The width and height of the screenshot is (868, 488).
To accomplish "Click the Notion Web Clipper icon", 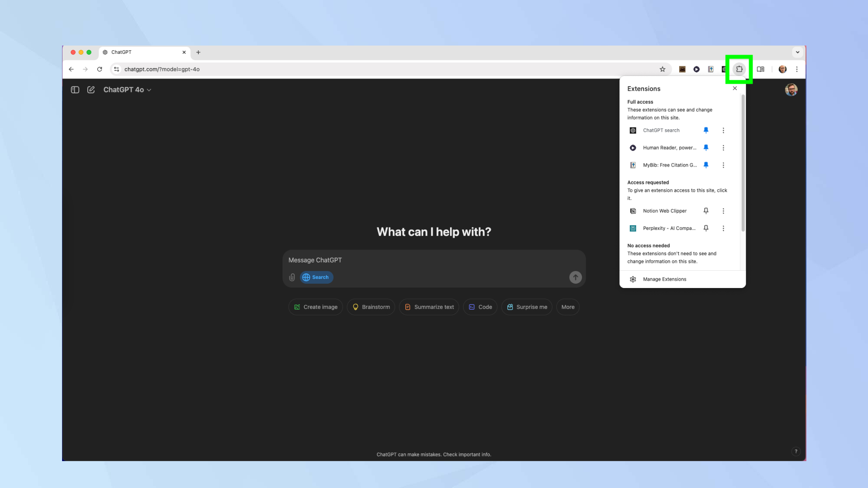I will [633, 210].
